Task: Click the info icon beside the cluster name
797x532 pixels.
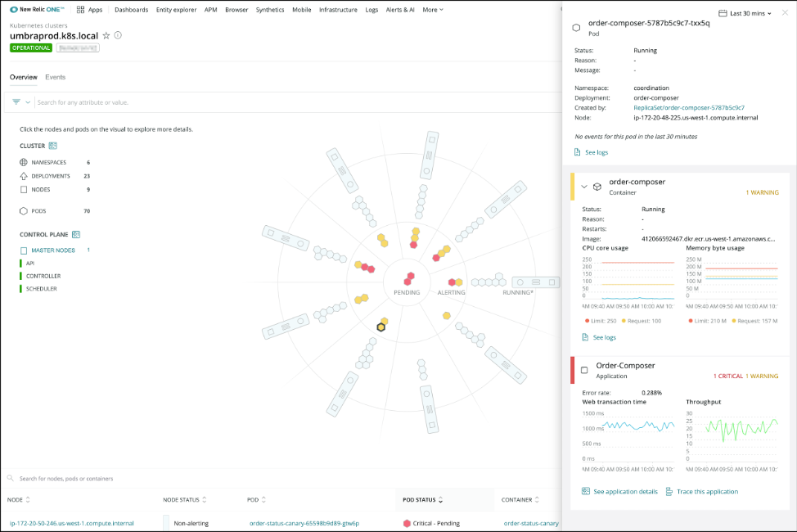Action: tap(118, 35)
